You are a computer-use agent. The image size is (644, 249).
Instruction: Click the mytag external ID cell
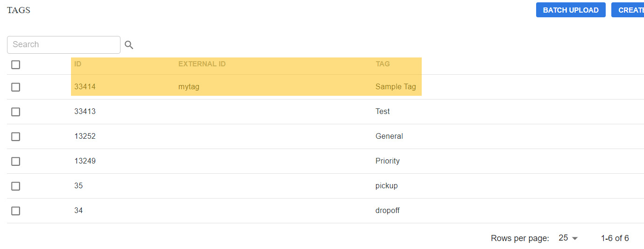point(189,87)
